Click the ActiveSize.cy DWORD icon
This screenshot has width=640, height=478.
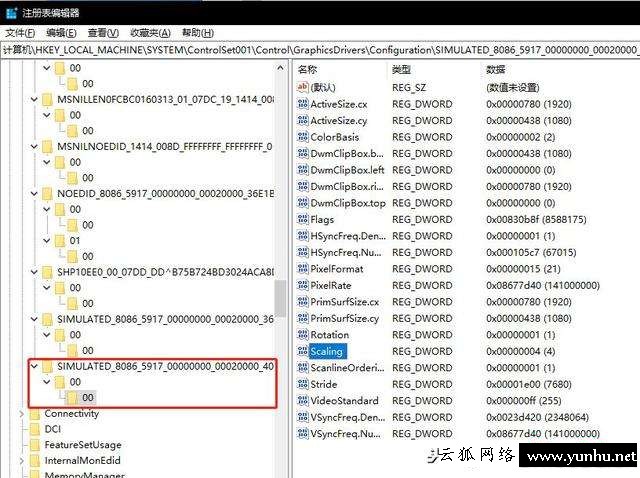pyautogui.click(x=302, y=120)
